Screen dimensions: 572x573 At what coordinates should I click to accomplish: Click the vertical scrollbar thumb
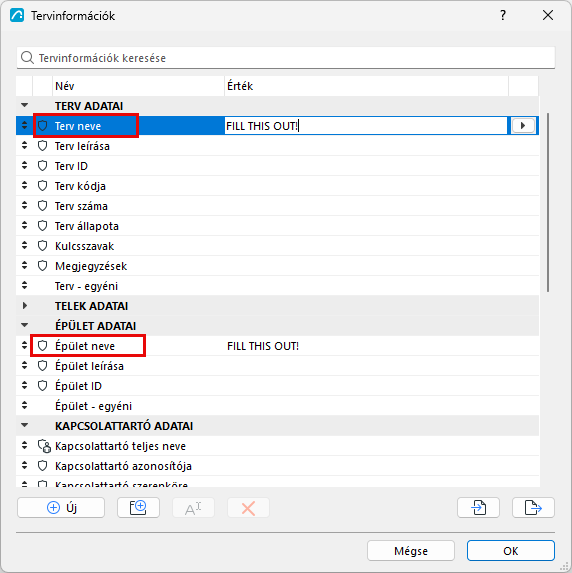point(548,202)
